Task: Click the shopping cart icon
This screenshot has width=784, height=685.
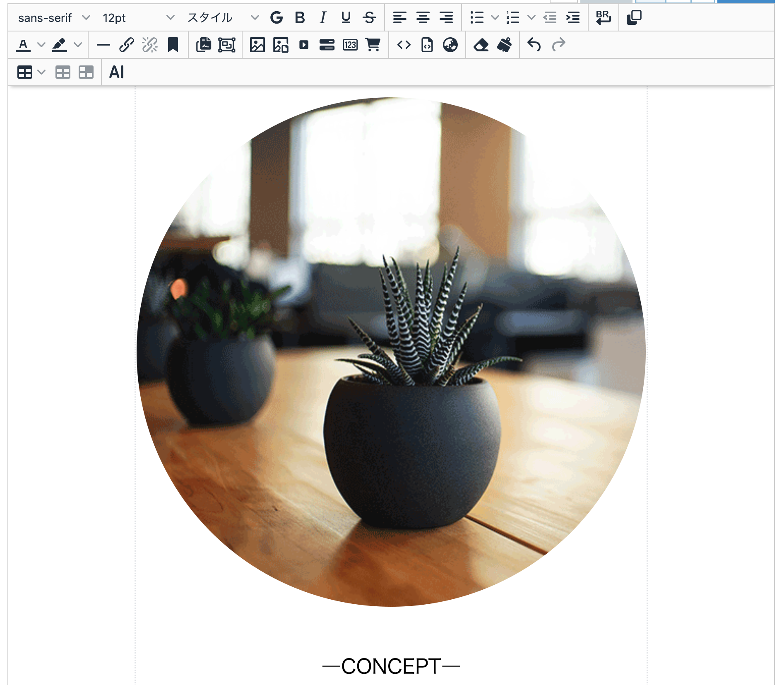Action: click(373, 45)
